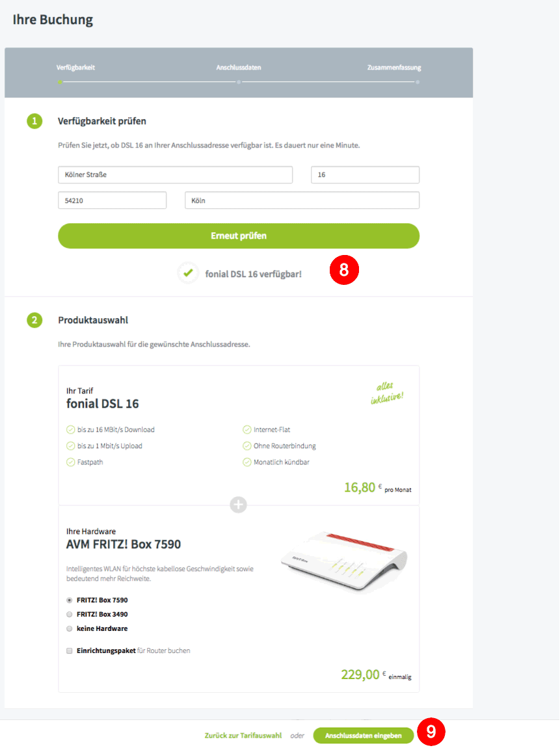Select the FRITZ! Box 7590 radio option
The image size is (560, 750).
pos(70,600)
